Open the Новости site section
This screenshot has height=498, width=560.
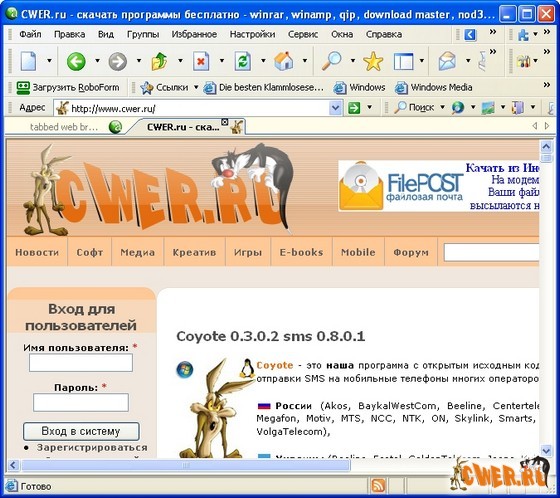pos(37,252)
